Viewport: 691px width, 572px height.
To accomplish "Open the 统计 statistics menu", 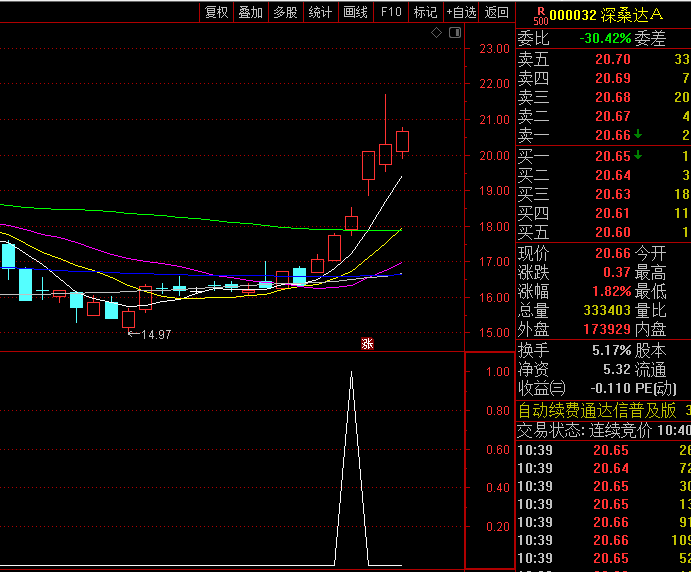I will [x=320, y=12].
